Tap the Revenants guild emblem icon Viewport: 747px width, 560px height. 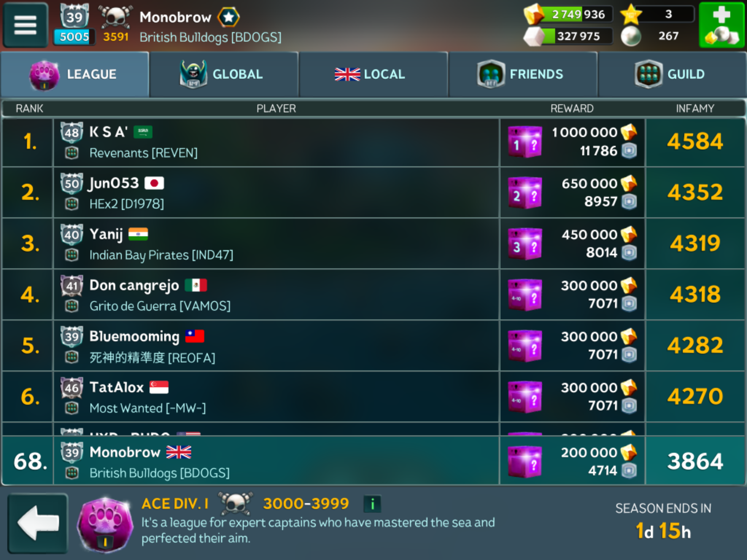click(72, 153)
